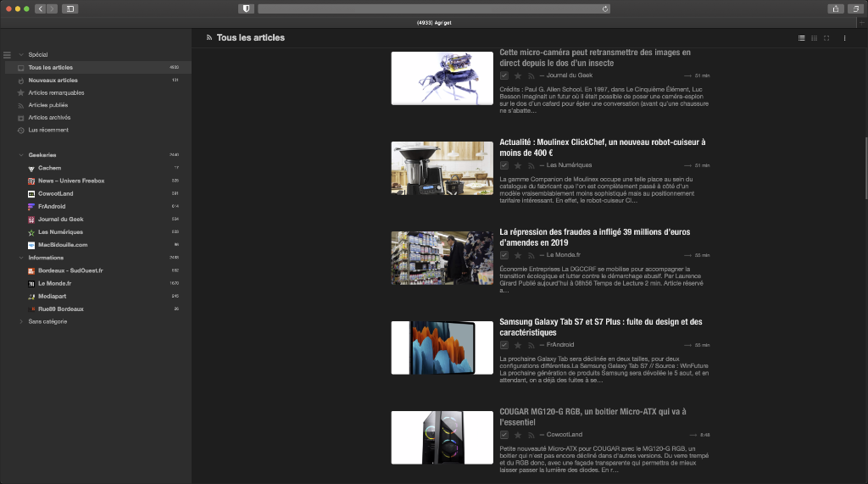Open Samsung Galaxy Tab S7 article title
Viewport: 868px width, 484px height.
[601, 326]
